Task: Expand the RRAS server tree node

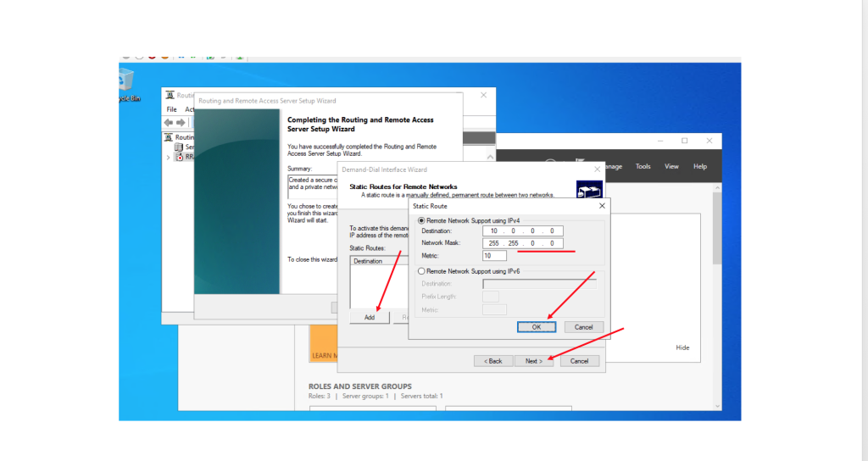Action: tap(168, 157)
